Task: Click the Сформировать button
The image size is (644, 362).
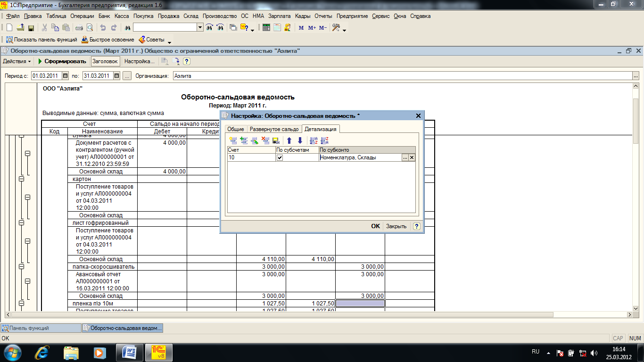Action: (62, 61)
